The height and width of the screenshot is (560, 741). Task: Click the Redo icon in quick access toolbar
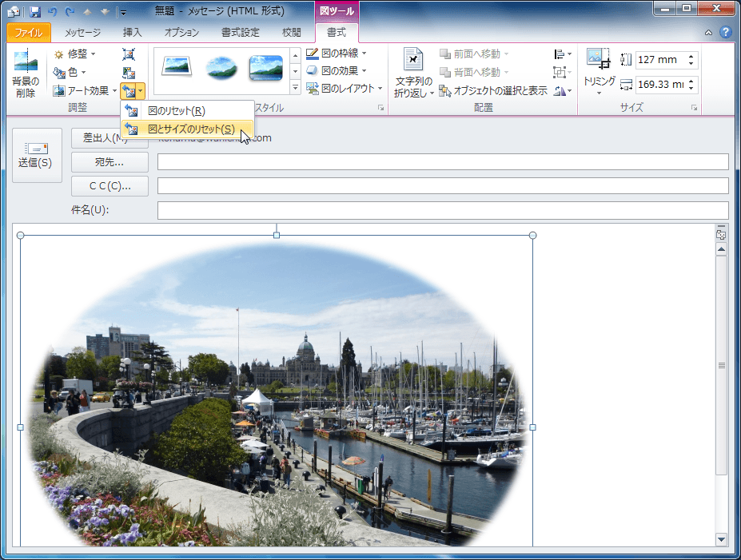point(70,11)
